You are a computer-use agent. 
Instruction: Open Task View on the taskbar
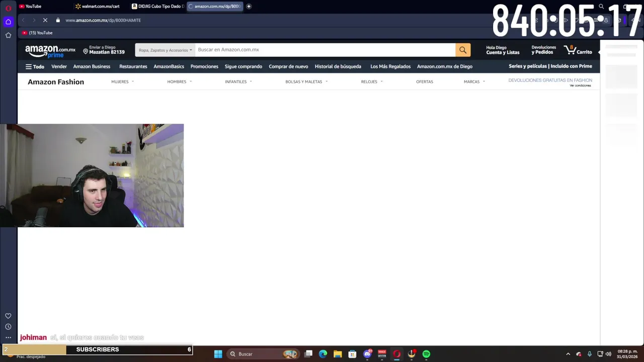[308, 354]
